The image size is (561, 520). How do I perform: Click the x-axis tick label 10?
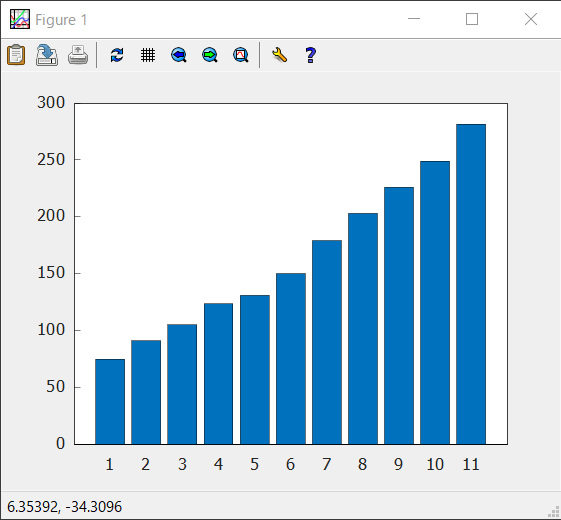[x=435, y=465]
